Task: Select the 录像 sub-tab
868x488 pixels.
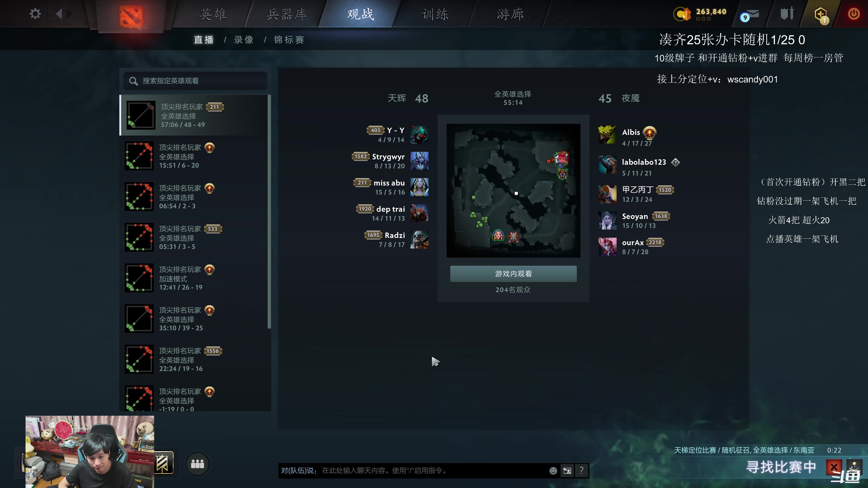Action: tap(244, 40)
